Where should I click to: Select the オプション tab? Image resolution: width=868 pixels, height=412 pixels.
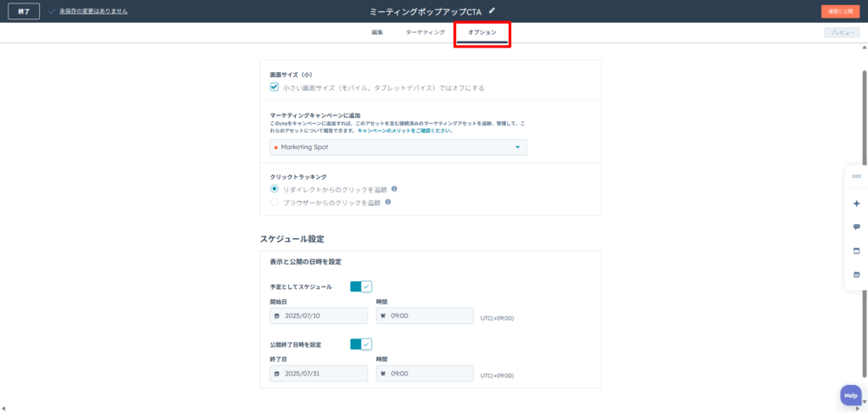coord(482,33)
